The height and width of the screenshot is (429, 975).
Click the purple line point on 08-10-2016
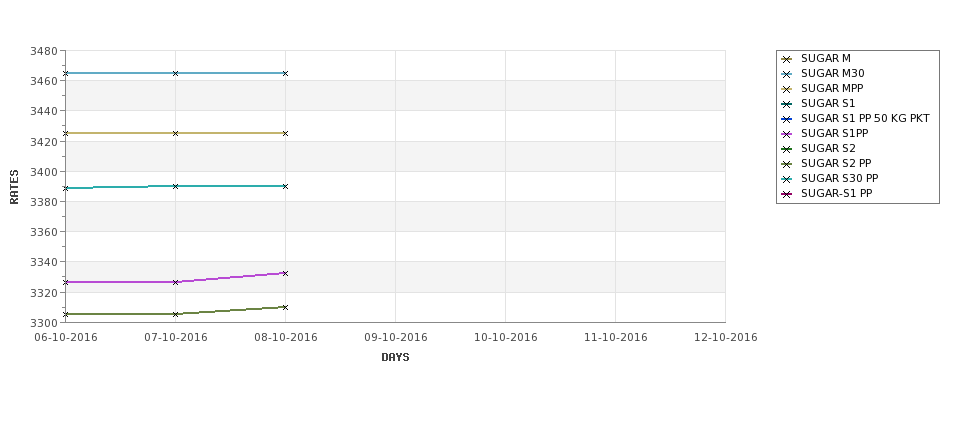[x=285, y=273]
